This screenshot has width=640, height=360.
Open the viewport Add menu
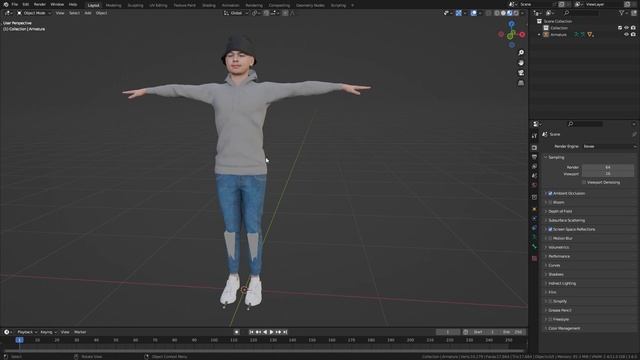88,13
